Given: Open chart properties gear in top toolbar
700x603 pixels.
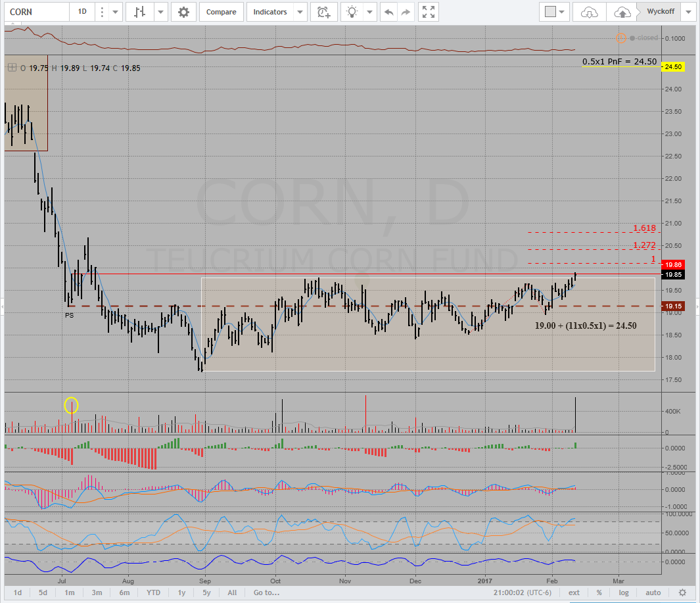Looking at the screenshot, I should [183, 12].
